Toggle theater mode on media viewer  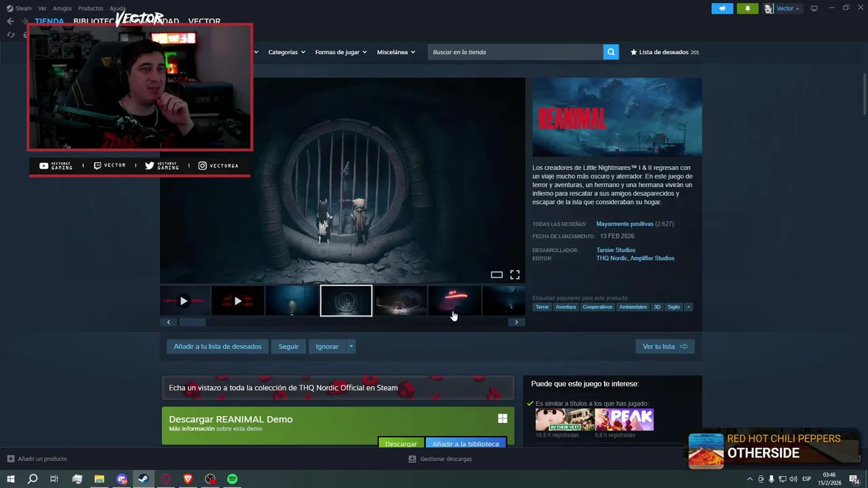click(x=496, y=274)
